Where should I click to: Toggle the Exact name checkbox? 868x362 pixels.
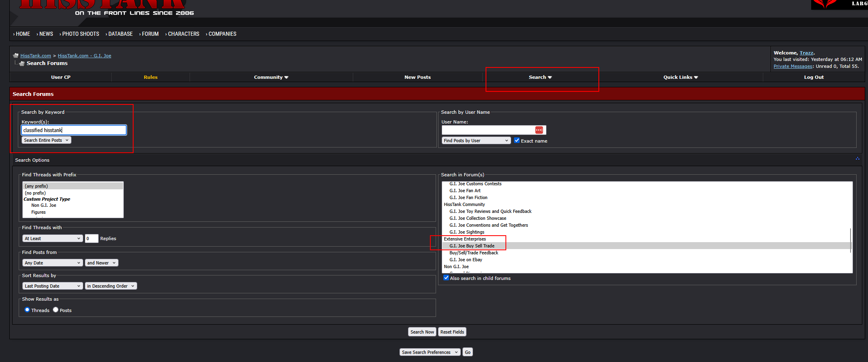(517, 140)
